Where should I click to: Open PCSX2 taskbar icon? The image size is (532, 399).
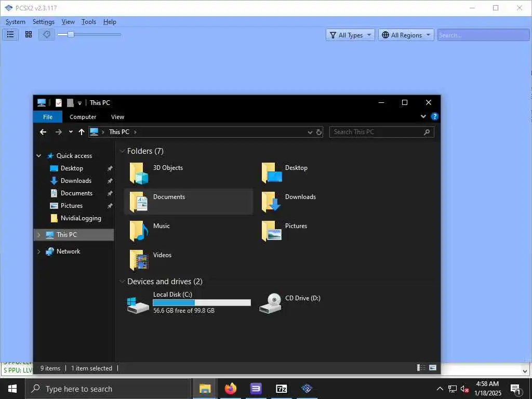click(x=307, y=389)
